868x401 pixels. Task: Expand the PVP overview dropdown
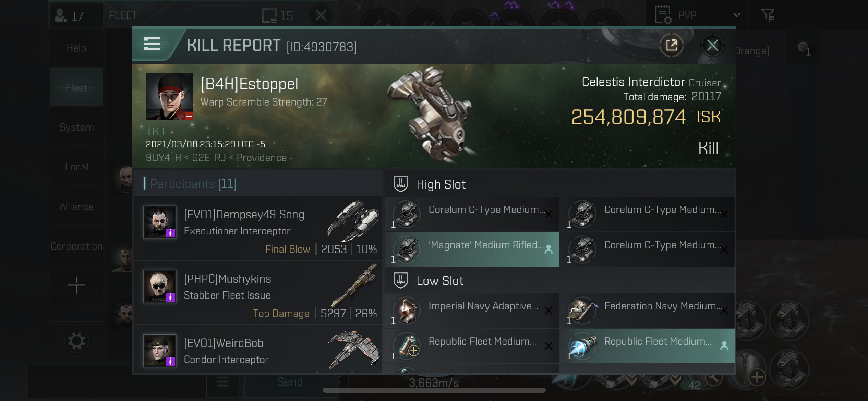(x=737, y=15)
